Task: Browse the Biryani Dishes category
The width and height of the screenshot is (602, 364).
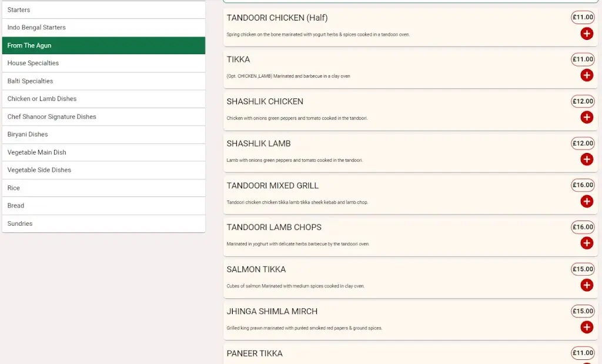Action: [x=103, y=134]
